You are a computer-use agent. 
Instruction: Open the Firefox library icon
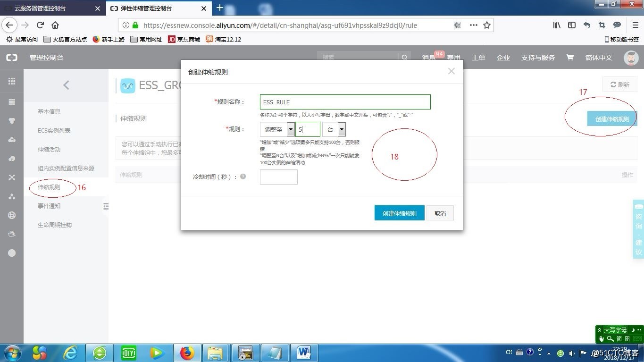click(x=557, y=25)
